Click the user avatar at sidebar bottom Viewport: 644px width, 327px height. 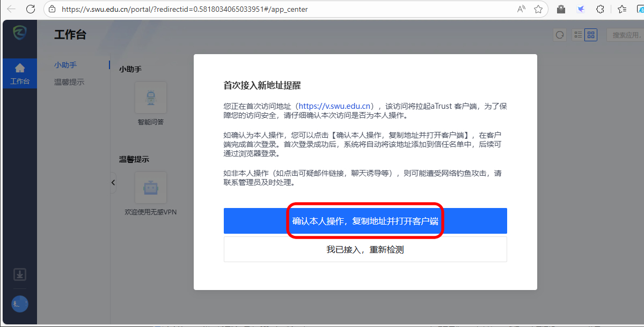[19, 304]
